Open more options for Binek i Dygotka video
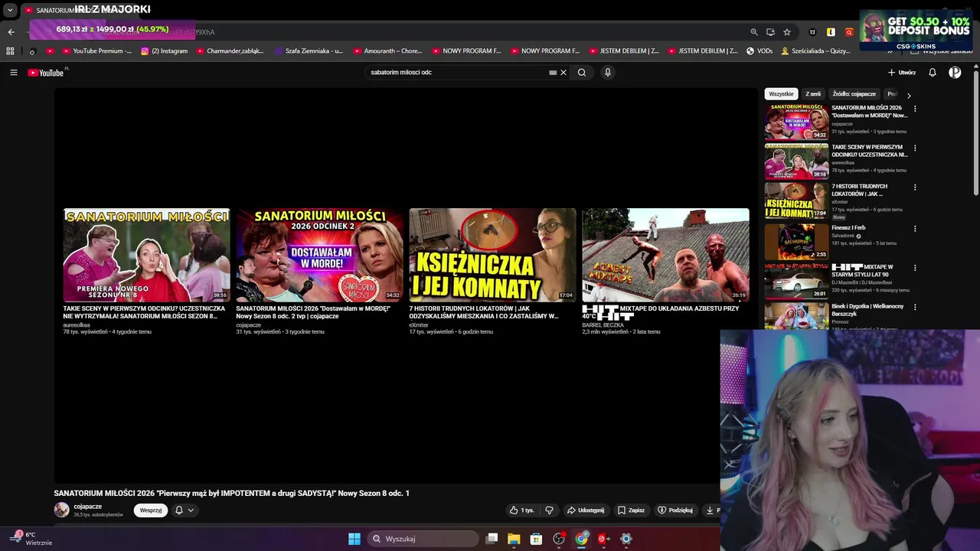This screenshot has height=551, width=980. (x=915, y=307)
